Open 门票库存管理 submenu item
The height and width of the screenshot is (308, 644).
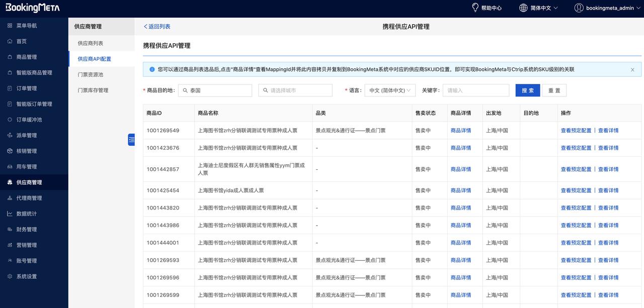tap(93, 90)
